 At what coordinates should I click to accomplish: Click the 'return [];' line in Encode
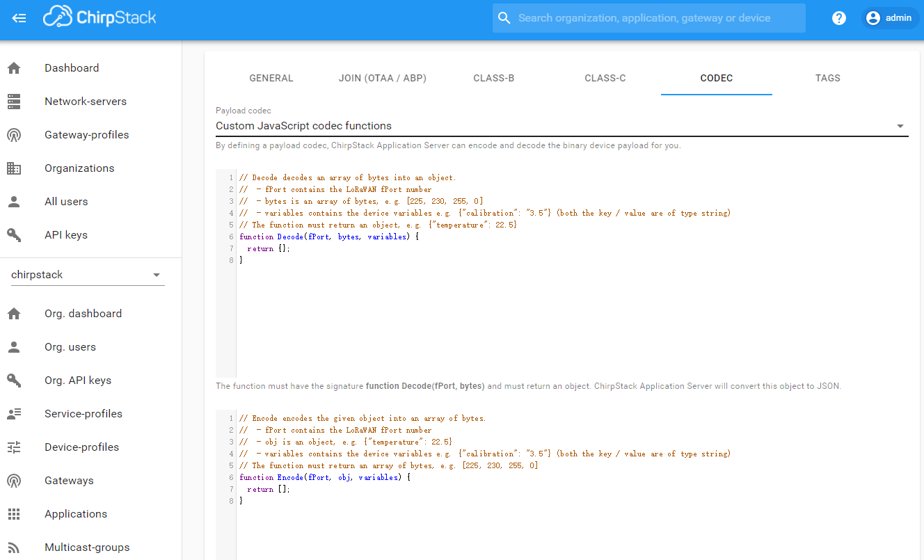tap(269, 489)
